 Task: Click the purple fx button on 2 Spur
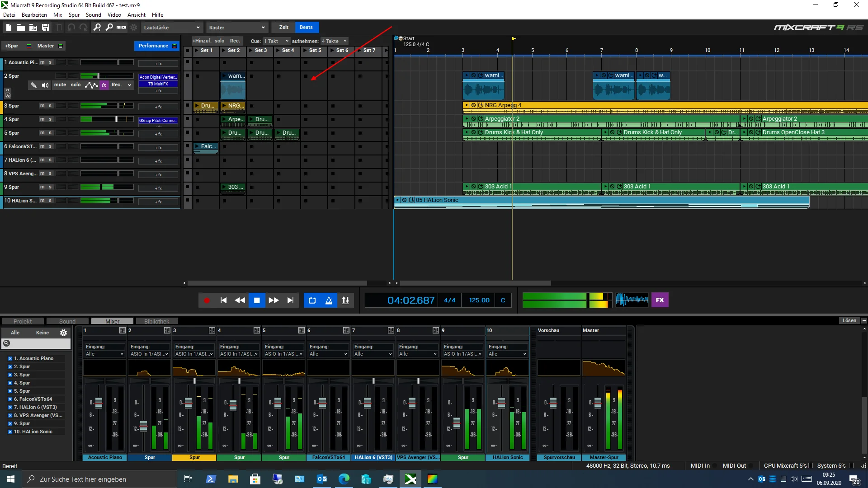click(104, 85)
